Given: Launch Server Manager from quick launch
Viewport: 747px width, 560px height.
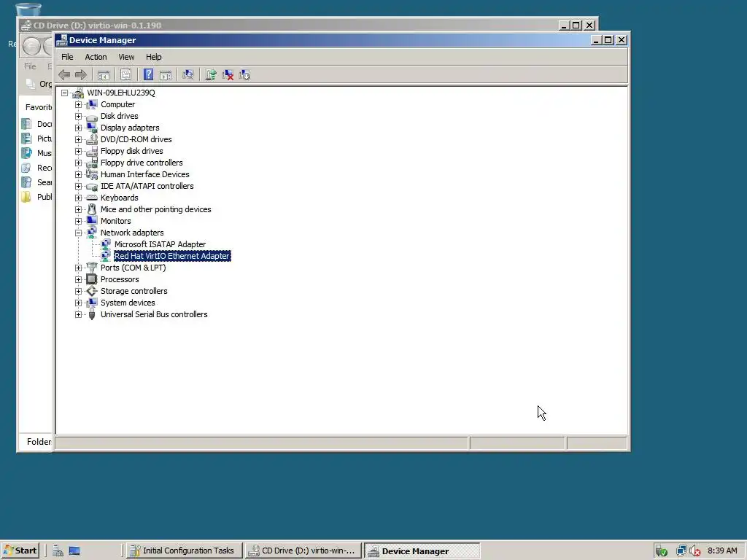Looking at the screenshot, I should point(58,551).
